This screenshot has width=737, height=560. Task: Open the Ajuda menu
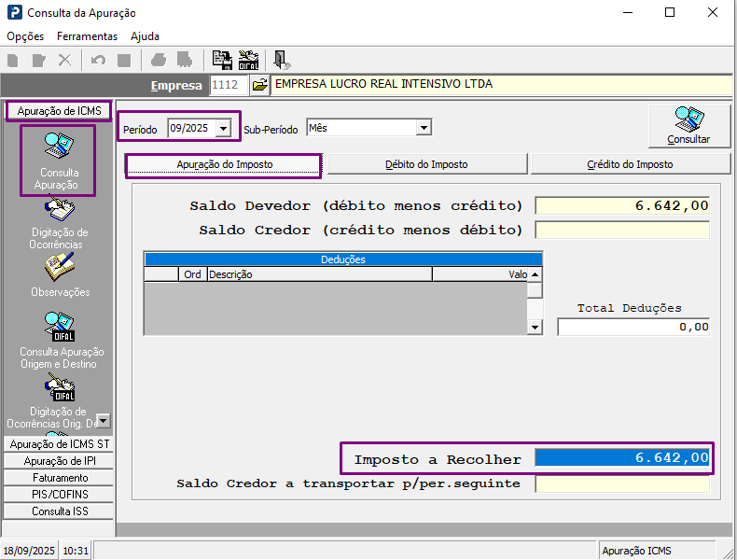[145, 36]
